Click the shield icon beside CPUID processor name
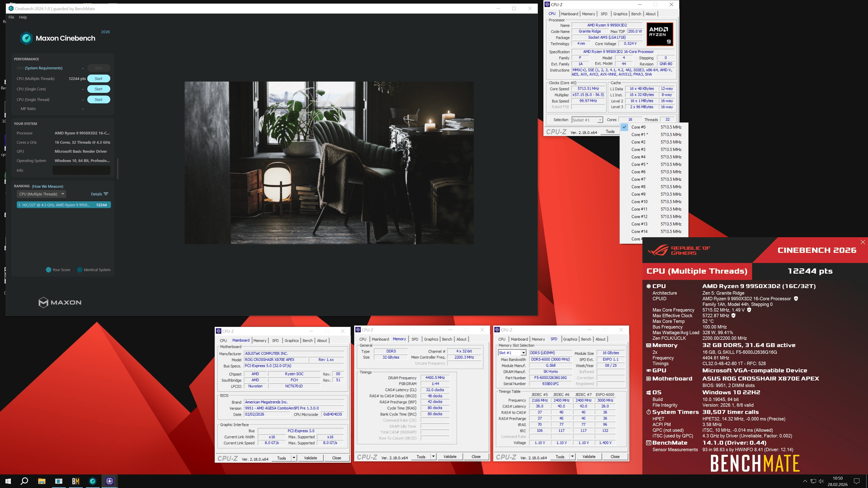 [x=796, y=298]
